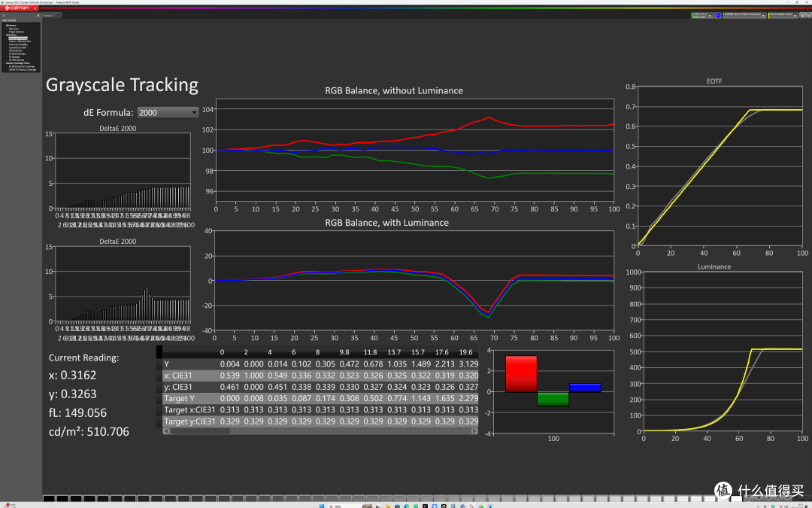Click the green bar in the RGB bar chart
Screen dimensions: 812x508
coord(553,399)
